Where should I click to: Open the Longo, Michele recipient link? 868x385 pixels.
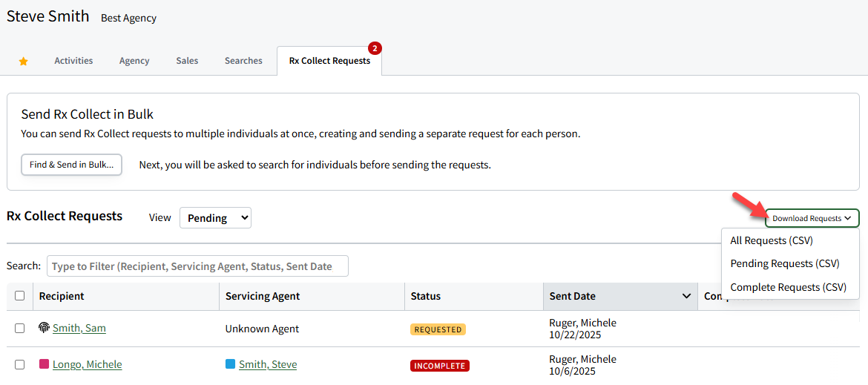coord(88,364)
